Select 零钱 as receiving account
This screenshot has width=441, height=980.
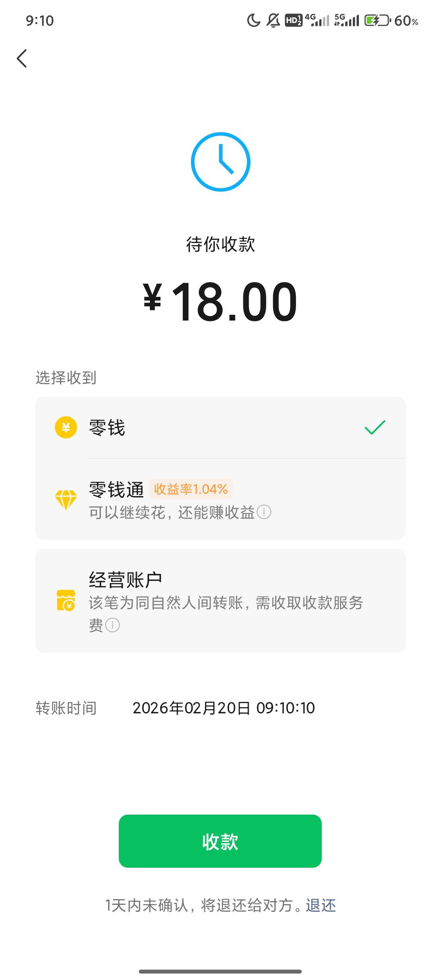[220, 428]
